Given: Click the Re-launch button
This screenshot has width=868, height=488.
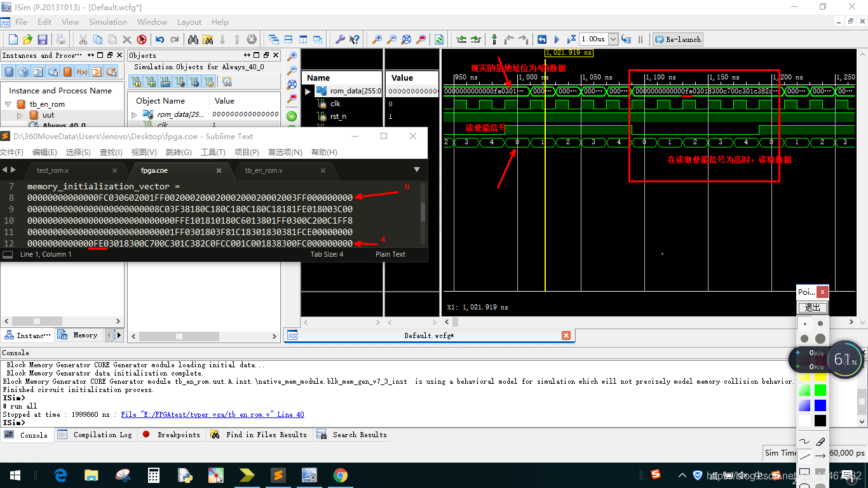Looking at the screenshot, I should click(x=677, y=39).
